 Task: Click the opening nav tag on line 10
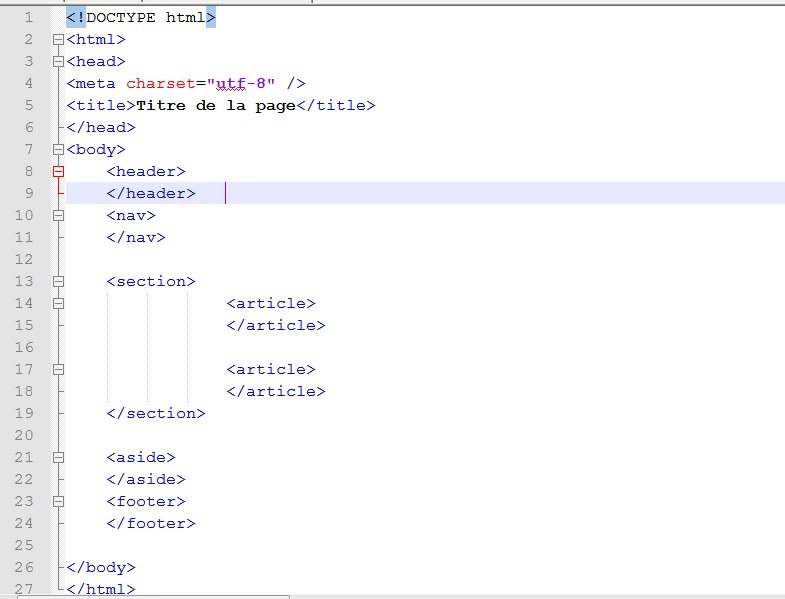click(131, 215)
